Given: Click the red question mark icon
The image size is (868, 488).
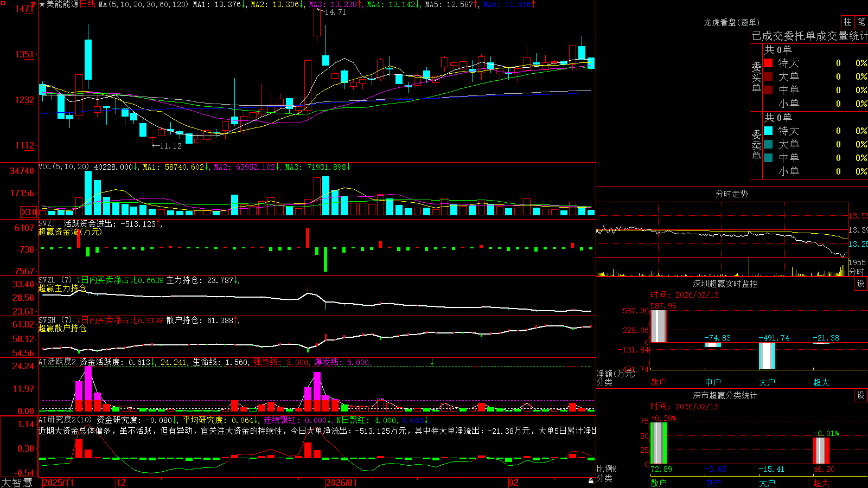Looking at the screenshot, I should 34,5.
